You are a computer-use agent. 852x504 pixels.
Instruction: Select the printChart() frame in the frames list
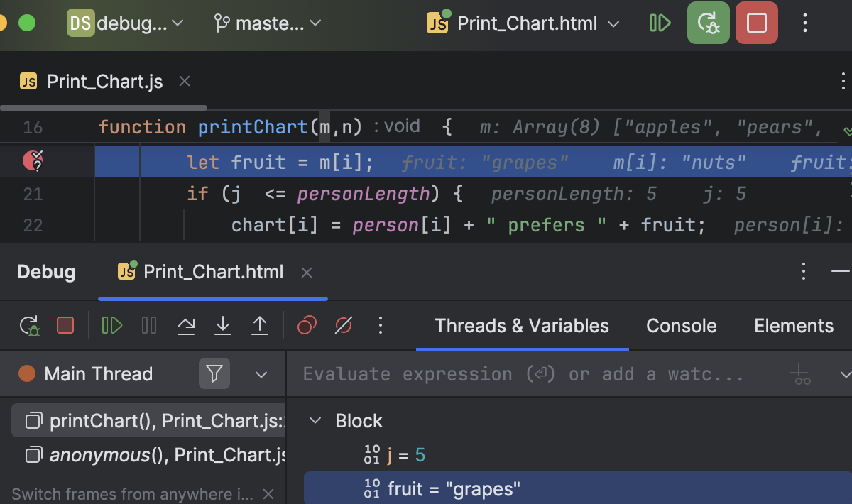pyautogui.click(x=142, y=420)
